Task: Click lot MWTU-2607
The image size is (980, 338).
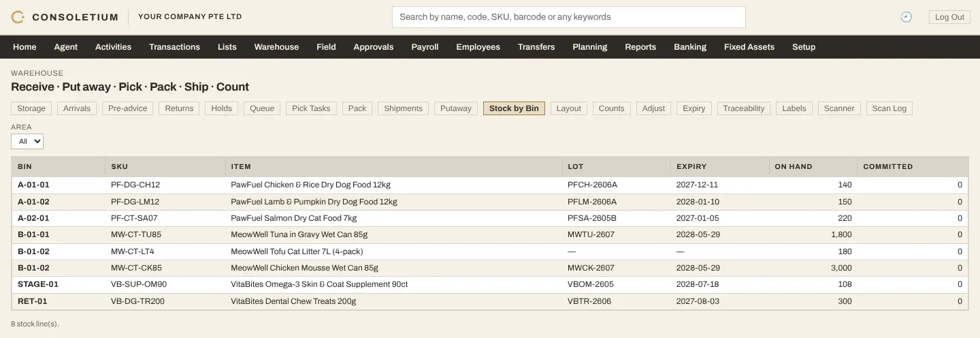Action: [x=591, y=234]
